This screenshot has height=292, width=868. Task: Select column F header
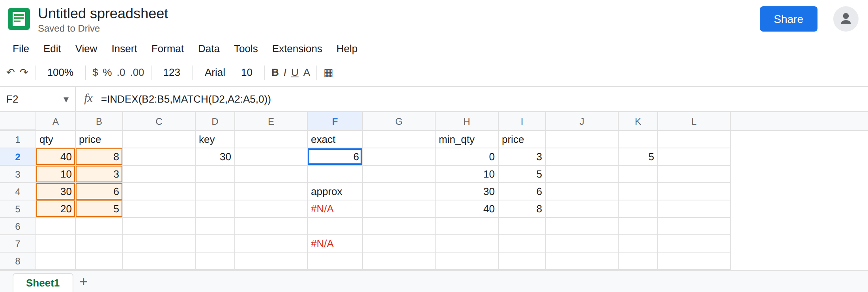click(335, 122)
